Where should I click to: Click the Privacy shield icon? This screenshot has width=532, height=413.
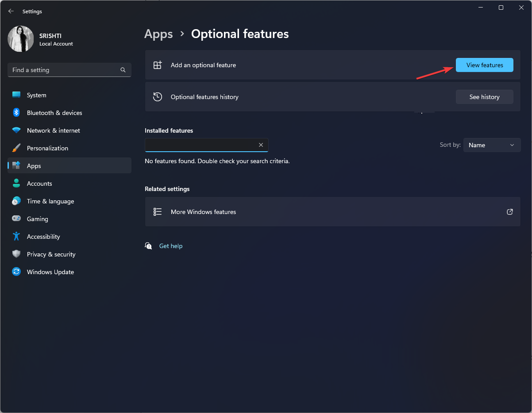pyautogui.click(x=16, y=254)
